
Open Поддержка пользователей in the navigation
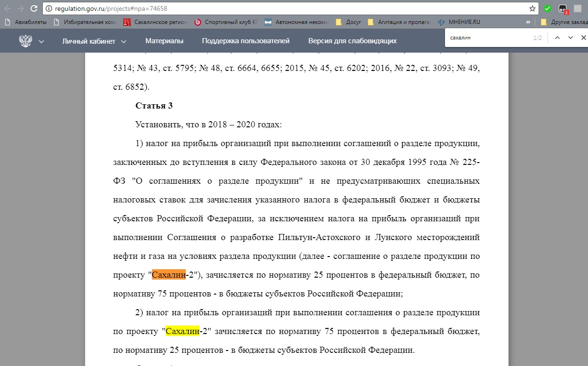coord(246,41)
